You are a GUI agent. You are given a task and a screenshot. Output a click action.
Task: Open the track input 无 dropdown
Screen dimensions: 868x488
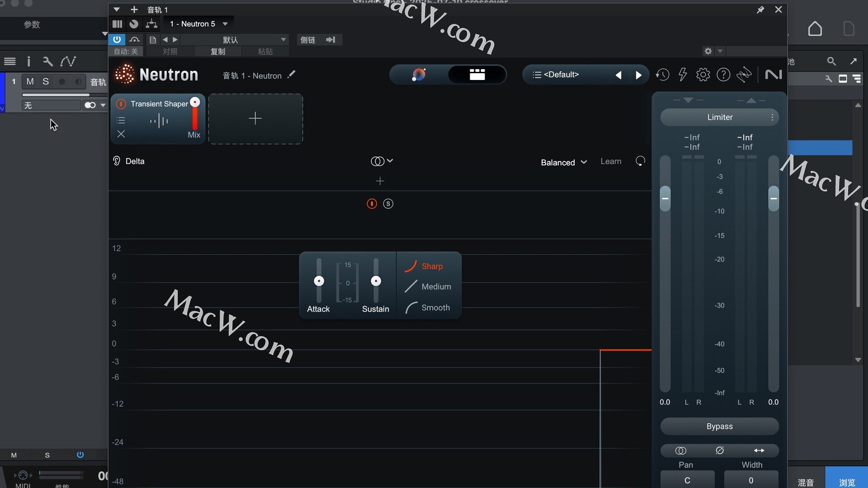tap(51, 105)
